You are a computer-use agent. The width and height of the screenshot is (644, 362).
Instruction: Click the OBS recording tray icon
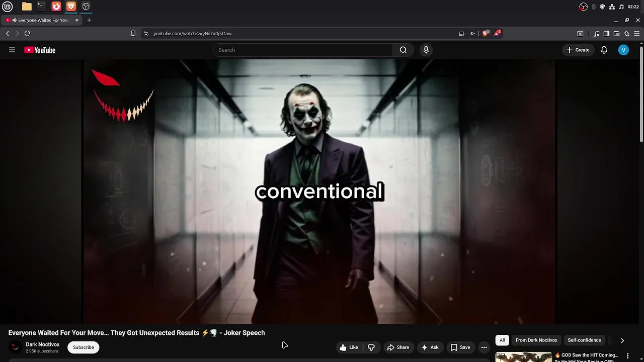tap(584, 7)
